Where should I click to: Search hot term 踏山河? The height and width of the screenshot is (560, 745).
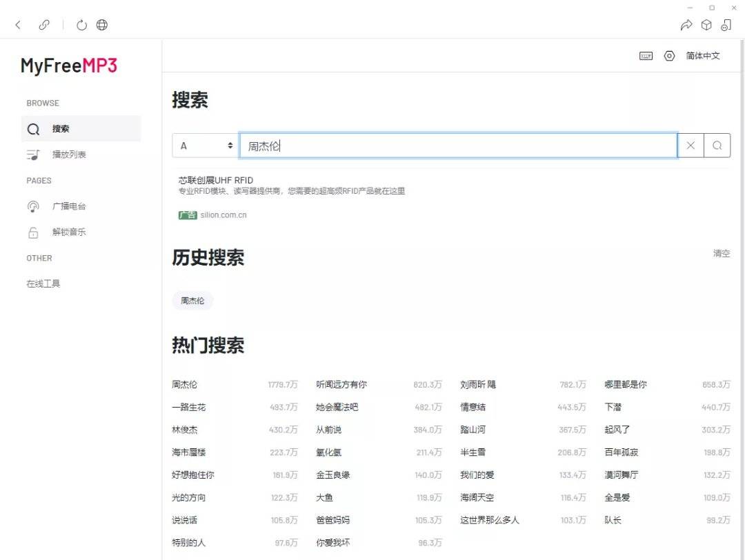473,430
